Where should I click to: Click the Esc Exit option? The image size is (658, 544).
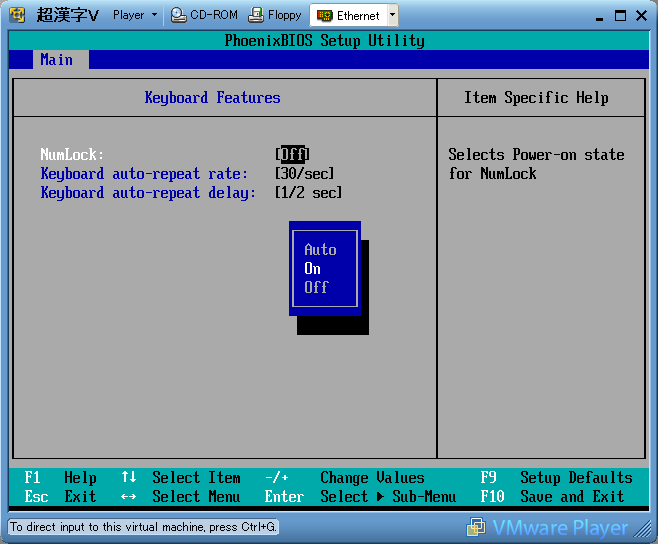[60, 497]
